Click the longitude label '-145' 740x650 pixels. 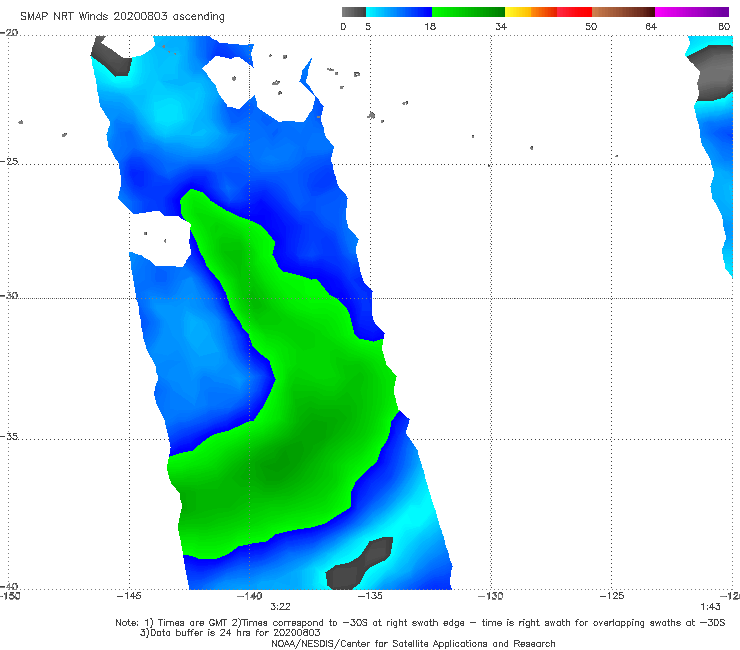pyautogui.click(x=129, y=596)
